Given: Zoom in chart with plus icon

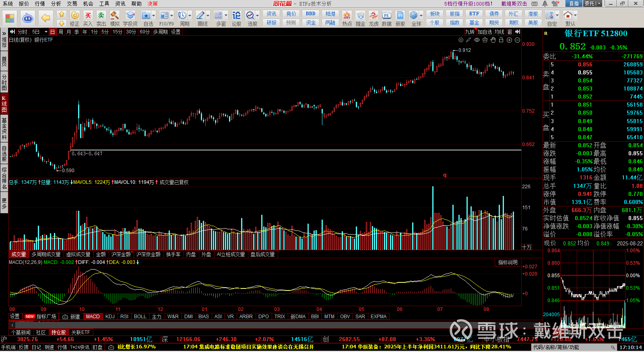Looking at the screenshot, I should tap(509, 40).
